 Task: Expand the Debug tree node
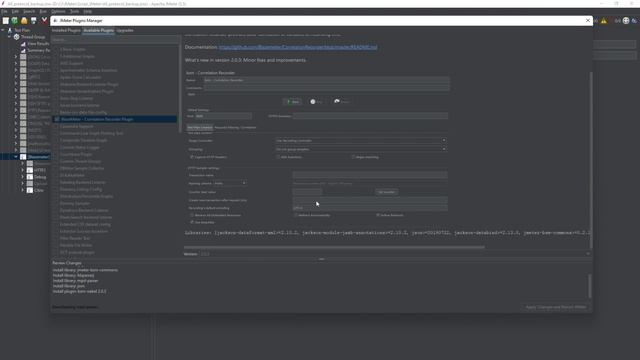click(22, 177)
